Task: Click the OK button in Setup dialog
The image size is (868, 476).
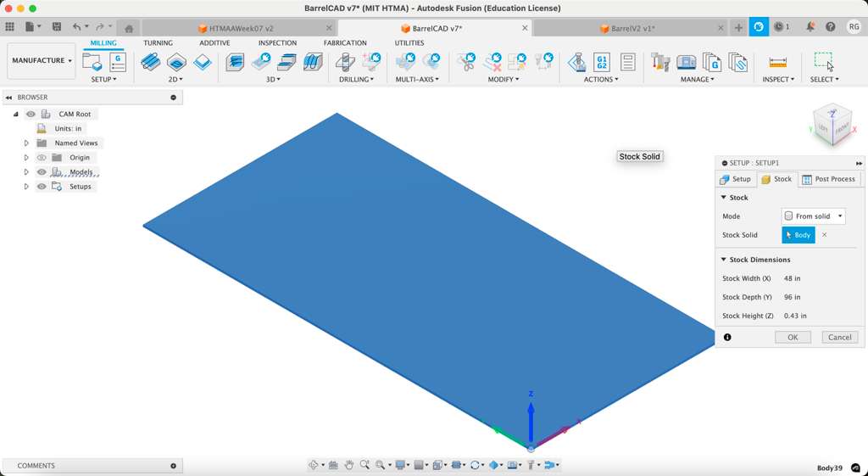Action: click(793, 337)
